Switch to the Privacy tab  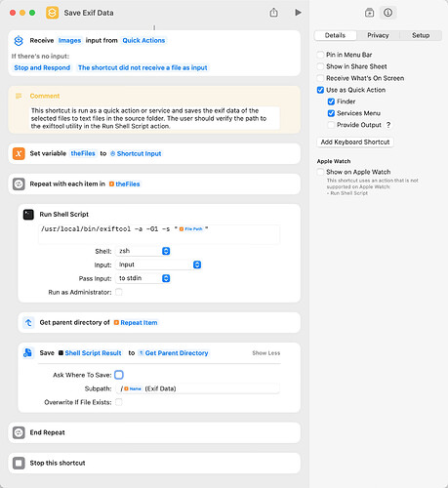coord(378,35)
